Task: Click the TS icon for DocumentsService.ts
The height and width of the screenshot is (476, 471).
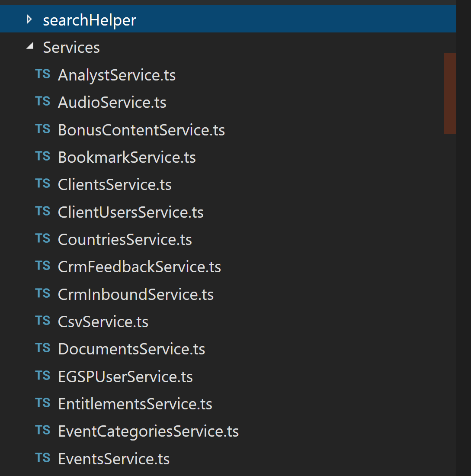Action: [42, 348]
